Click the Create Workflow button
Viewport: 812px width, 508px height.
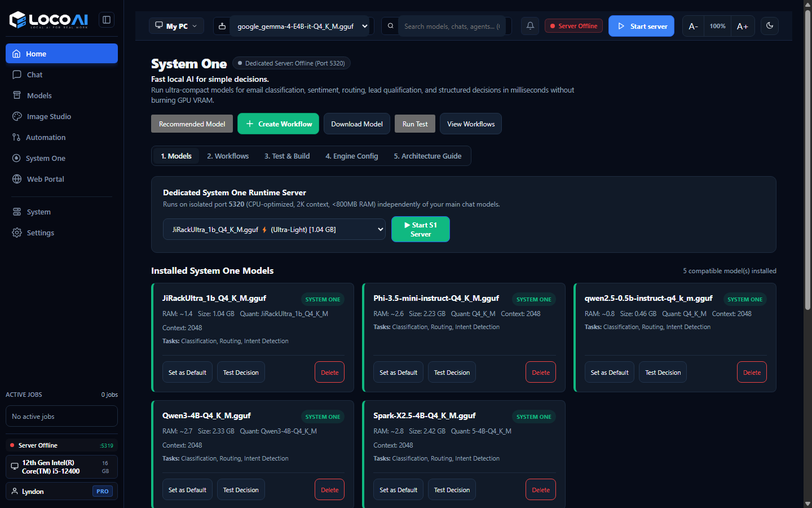(278, 124)
